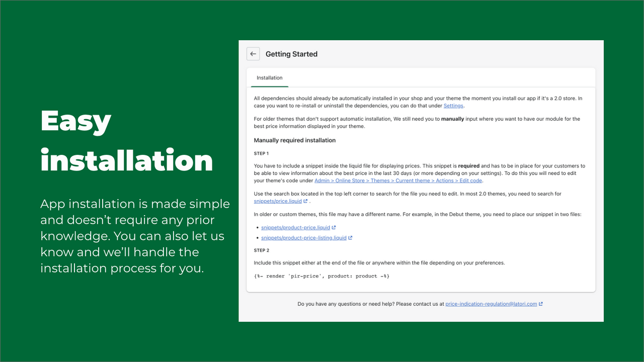644x362 pixels.
Task: Click the Easy installation headline
Action: coord(126,141)
